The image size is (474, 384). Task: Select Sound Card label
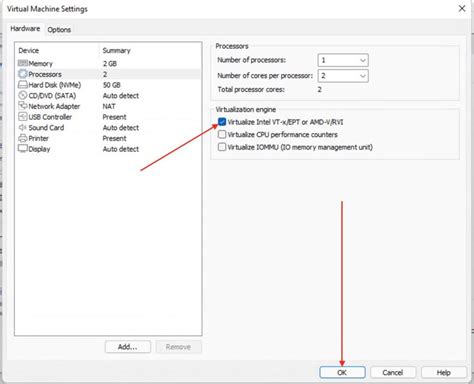pos(46,128)
